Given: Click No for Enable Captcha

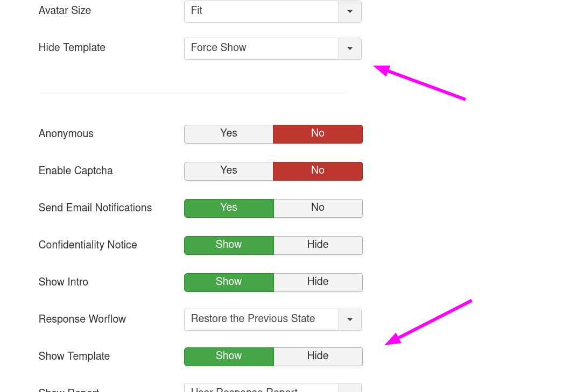Looking at the screenshot, I should [x=318, y=171].
